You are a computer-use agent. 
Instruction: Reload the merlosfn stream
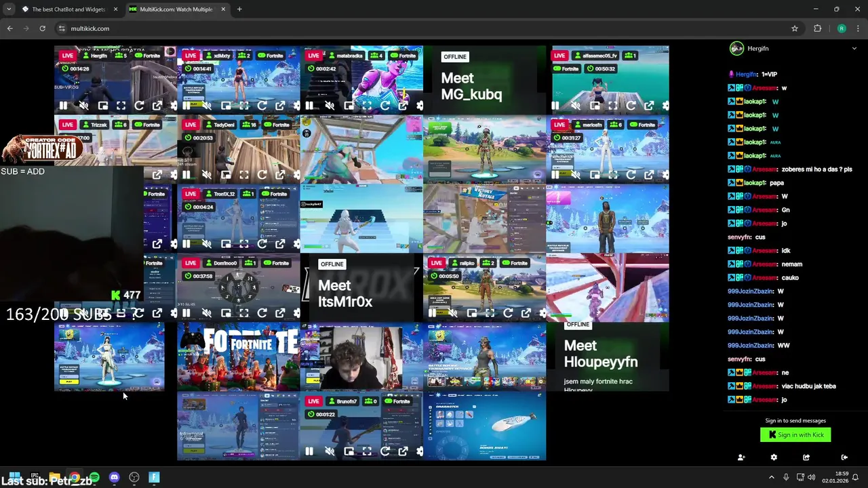pos(631,175)
